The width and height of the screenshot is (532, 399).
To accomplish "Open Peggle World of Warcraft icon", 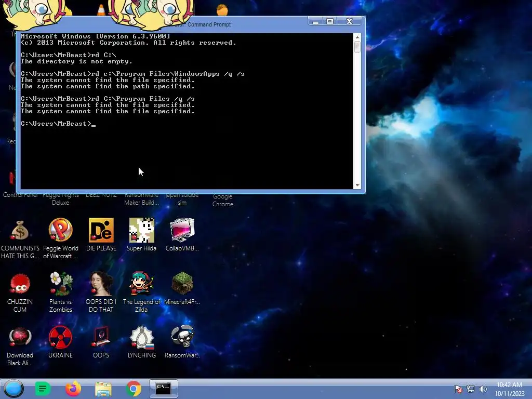I will click(x=60, y=239).
